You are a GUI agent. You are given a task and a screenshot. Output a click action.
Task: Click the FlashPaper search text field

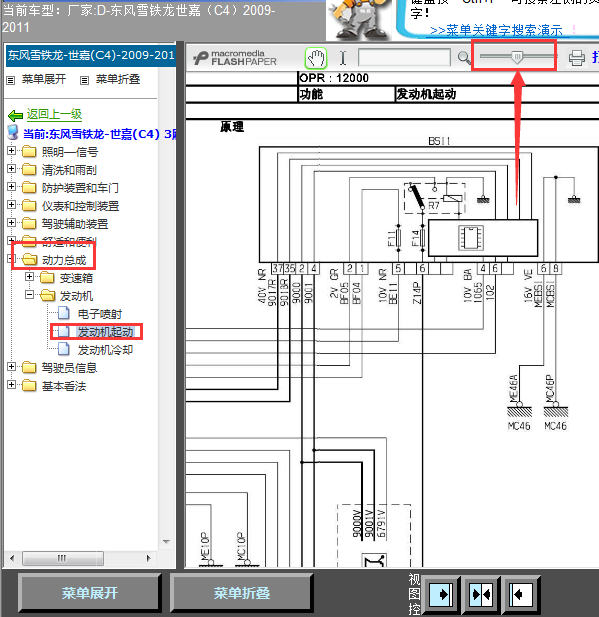tap(404, 58)
